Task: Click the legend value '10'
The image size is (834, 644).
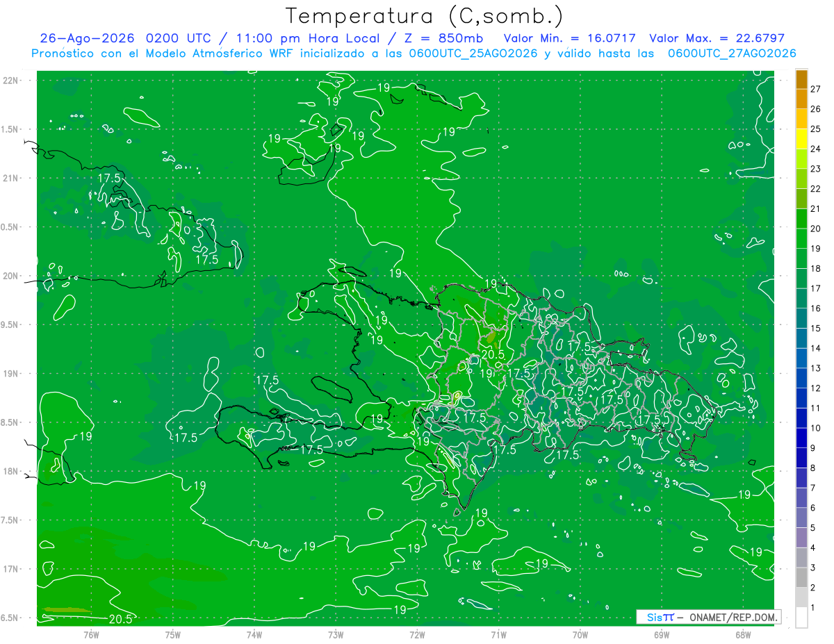Action: tap(816, 428)
